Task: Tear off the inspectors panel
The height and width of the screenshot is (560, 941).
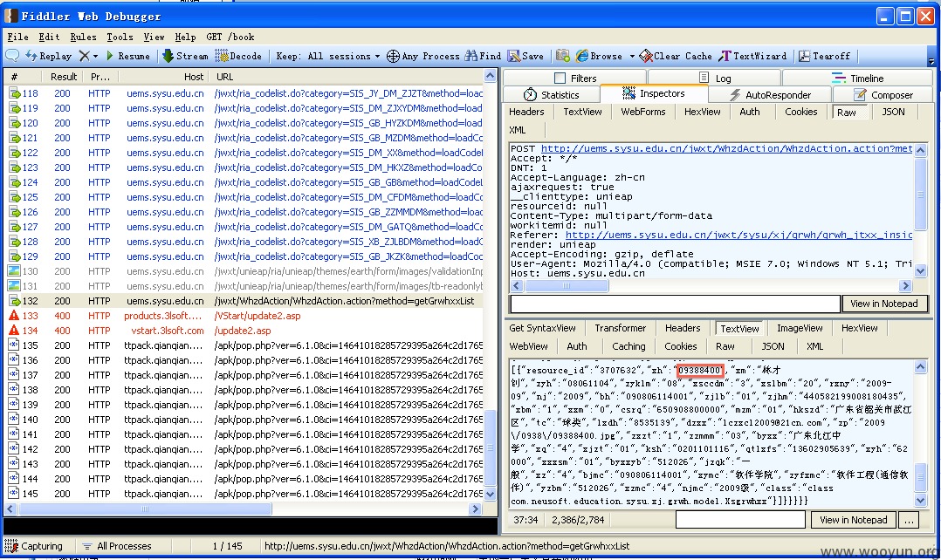Action: click(824, 56)
